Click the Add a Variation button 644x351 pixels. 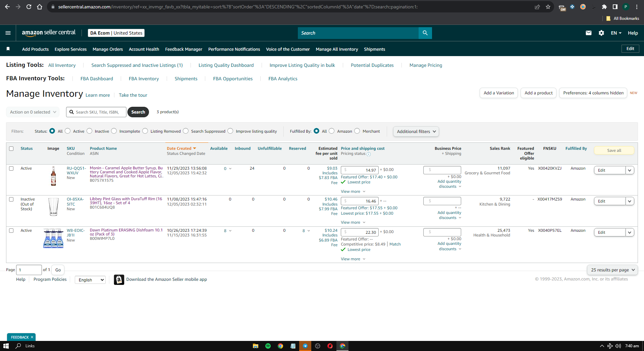(x=499, y=93)
